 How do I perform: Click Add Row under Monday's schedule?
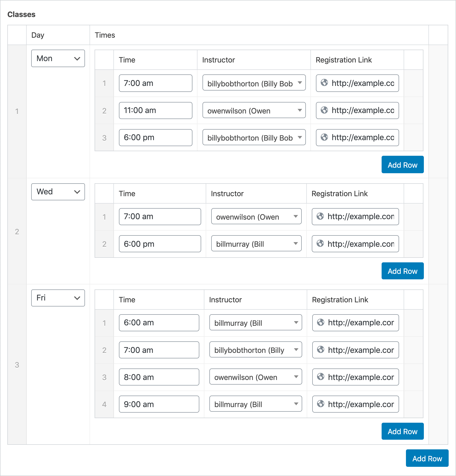(x=402, y=165)
